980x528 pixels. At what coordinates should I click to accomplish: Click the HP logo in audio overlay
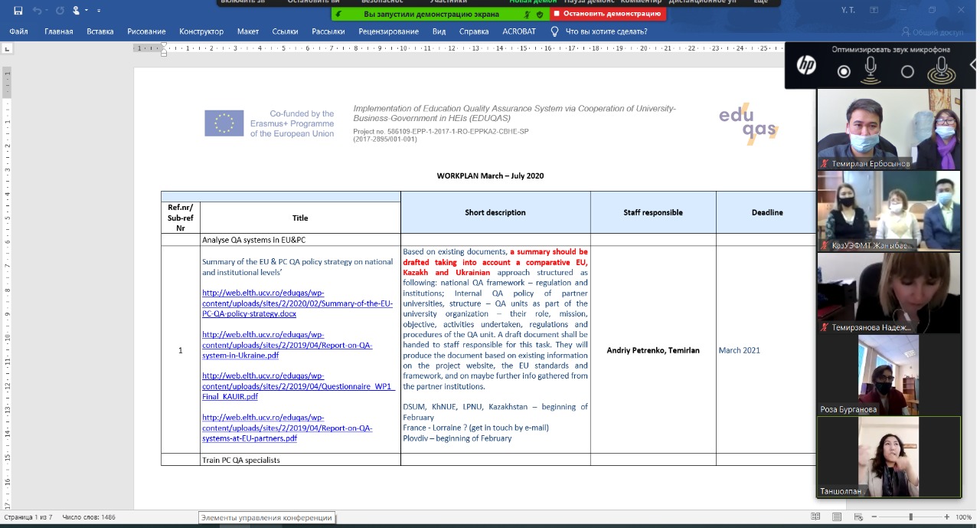(806, 67)
